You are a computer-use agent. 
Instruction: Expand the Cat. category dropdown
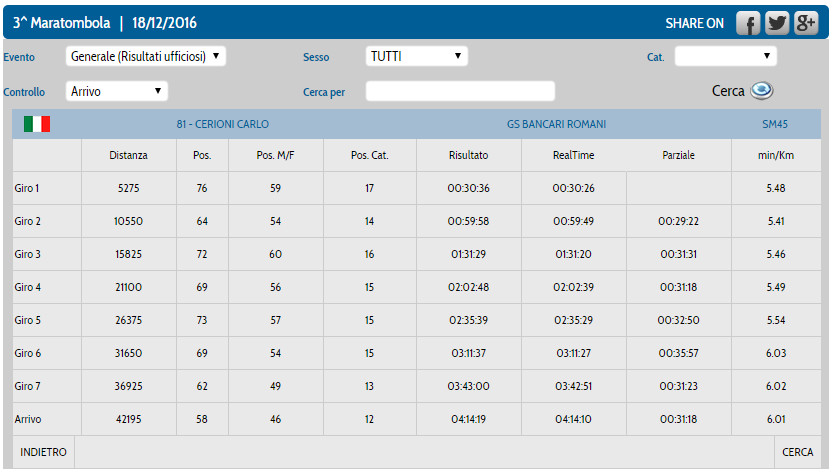click(725, 57)
